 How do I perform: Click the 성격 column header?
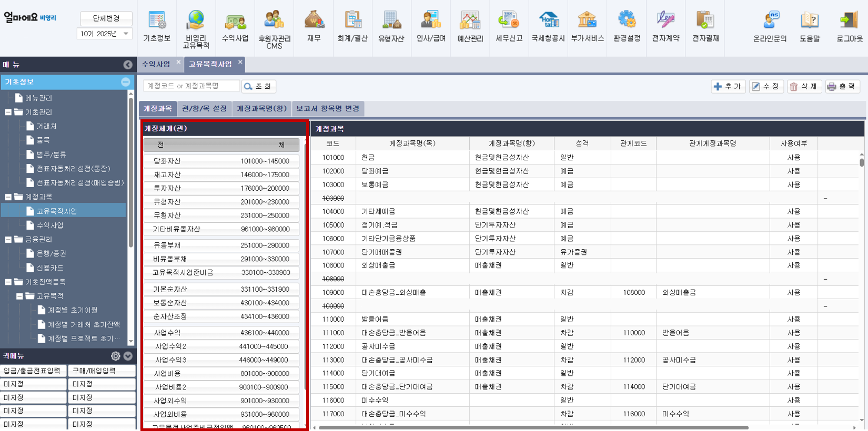582,143
